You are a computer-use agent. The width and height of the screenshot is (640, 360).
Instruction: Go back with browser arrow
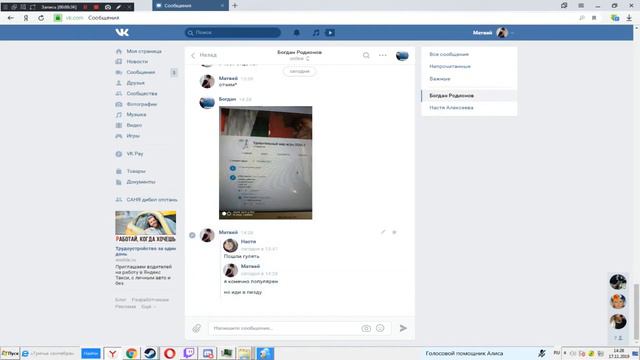click(x=11, y=18)
